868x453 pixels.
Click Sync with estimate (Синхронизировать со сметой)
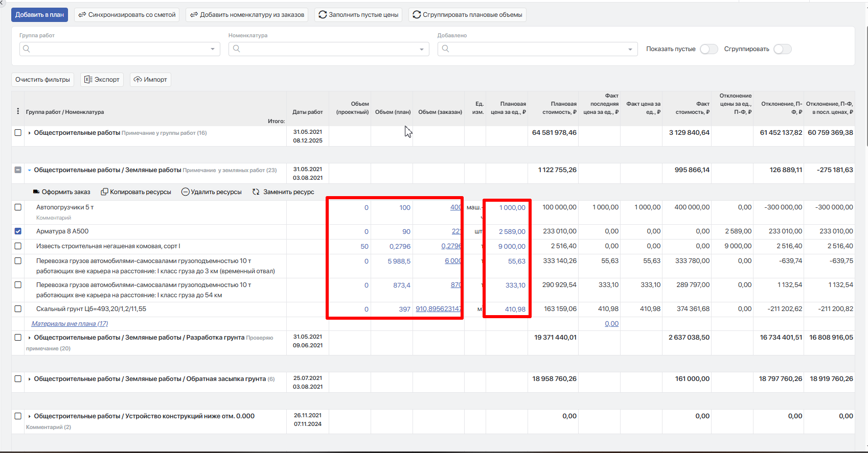click(127, 15)
